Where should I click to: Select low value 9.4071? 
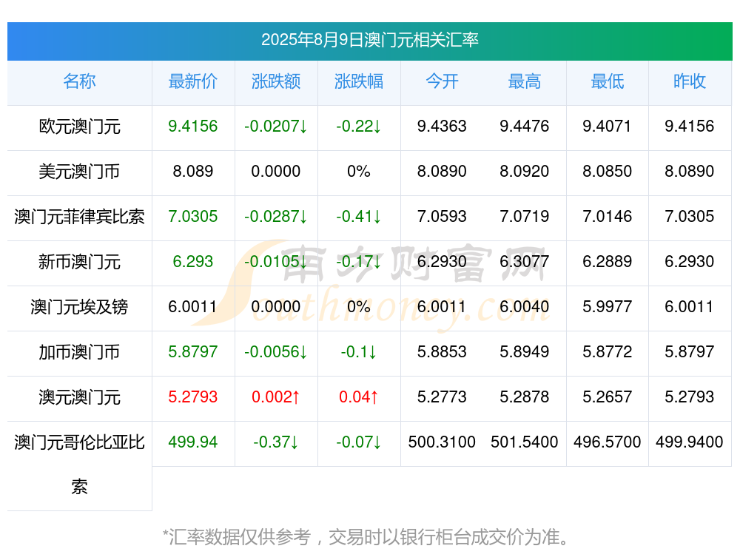coord(607,126)
